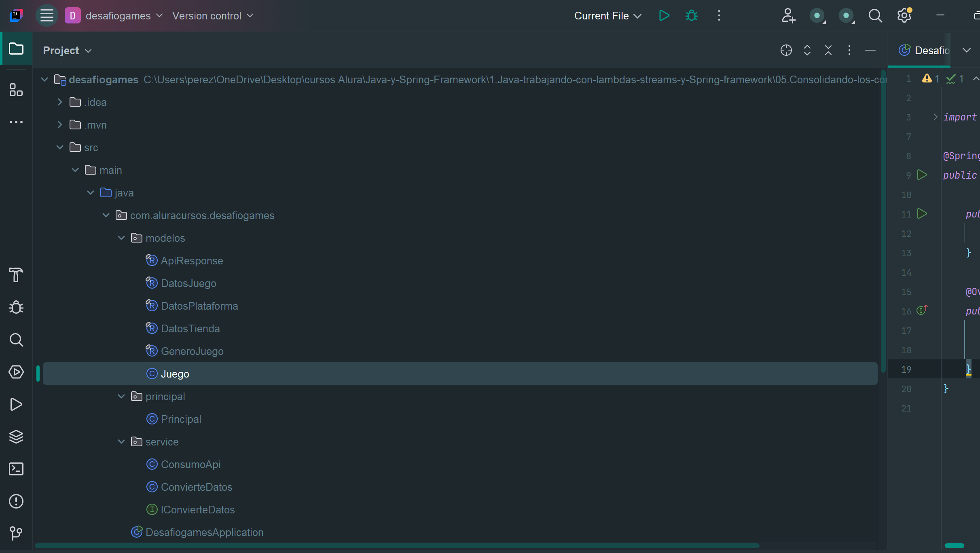Collapse the desafiogames root node
This screenshot has height=553, width=980.
[44, 80]
